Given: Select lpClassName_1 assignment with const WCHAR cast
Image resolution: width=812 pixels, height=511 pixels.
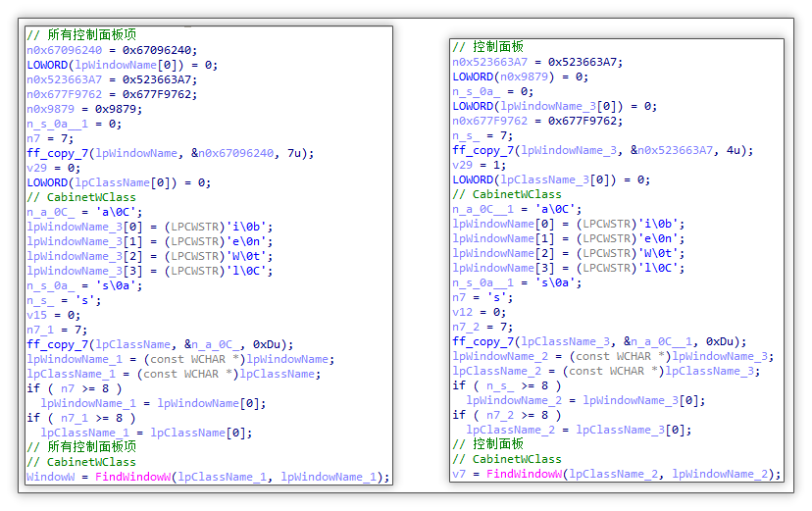Looking at the screenshot, I should [x=174, y=374].
